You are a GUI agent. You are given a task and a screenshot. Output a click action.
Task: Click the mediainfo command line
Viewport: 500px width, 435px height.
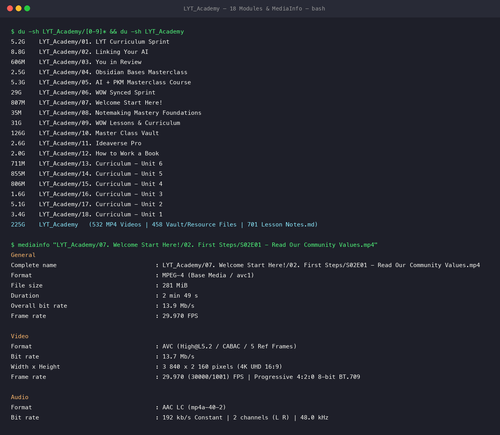pos(194,245)
